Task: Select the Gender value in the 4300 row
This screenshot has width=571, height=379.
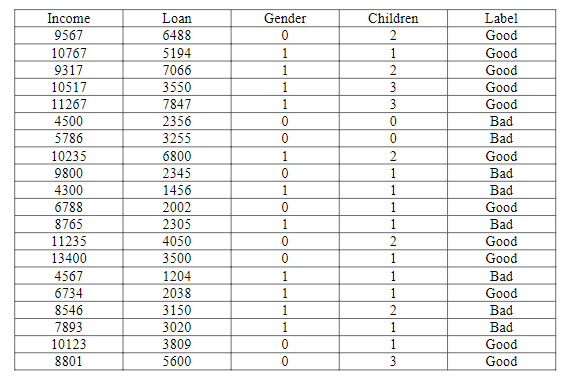Action: (x=285, y=190)
